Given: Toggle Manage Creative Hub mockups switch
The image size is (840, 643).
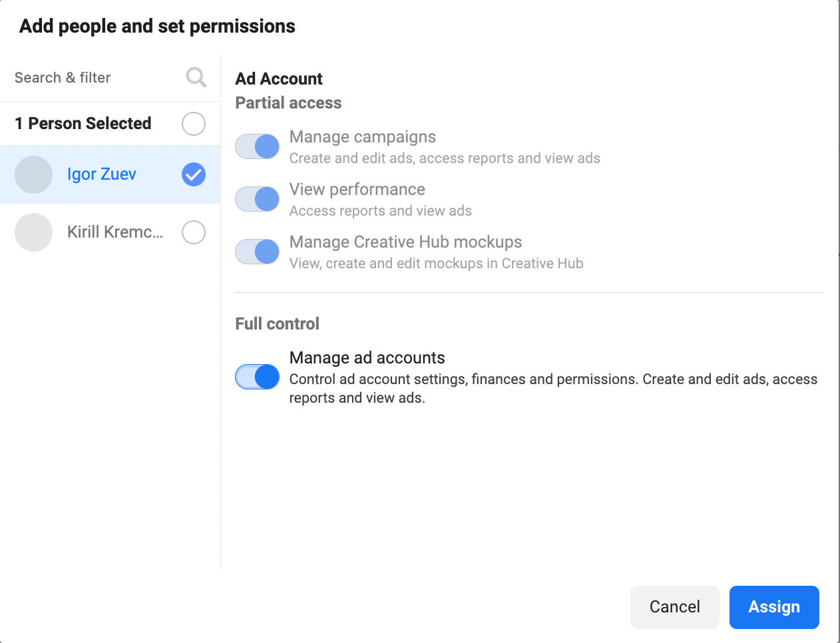Looking at the screenshot, I should tap(258, 252).
